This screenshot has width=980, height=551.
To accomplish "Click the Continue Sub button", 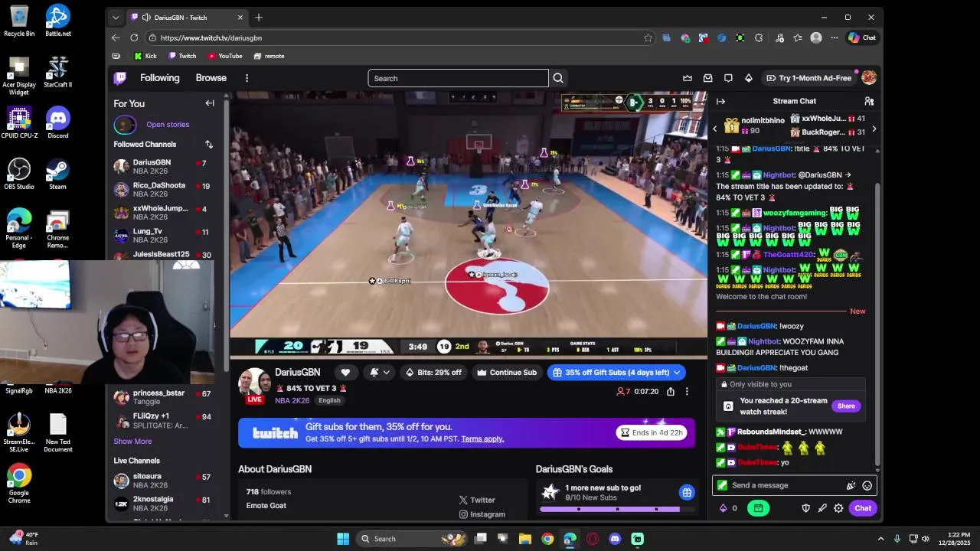I will [x=507, y=373].
